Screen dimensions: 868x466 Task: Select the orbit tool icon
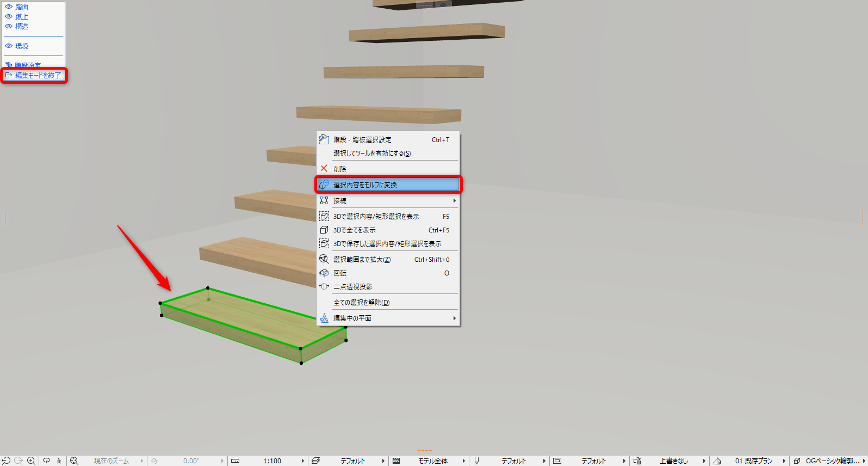point(47,461)
